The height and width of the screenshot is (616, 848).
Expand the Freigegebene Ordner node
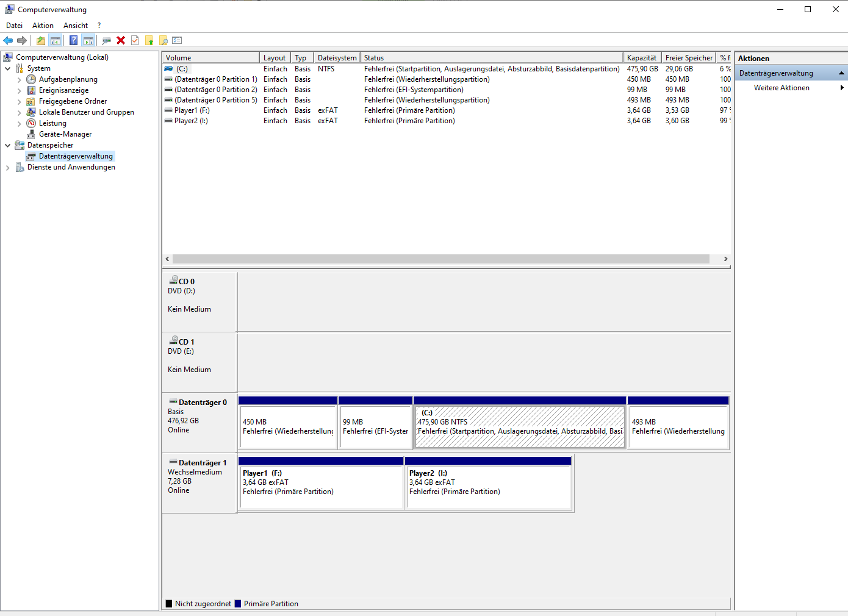coord(19,101)
